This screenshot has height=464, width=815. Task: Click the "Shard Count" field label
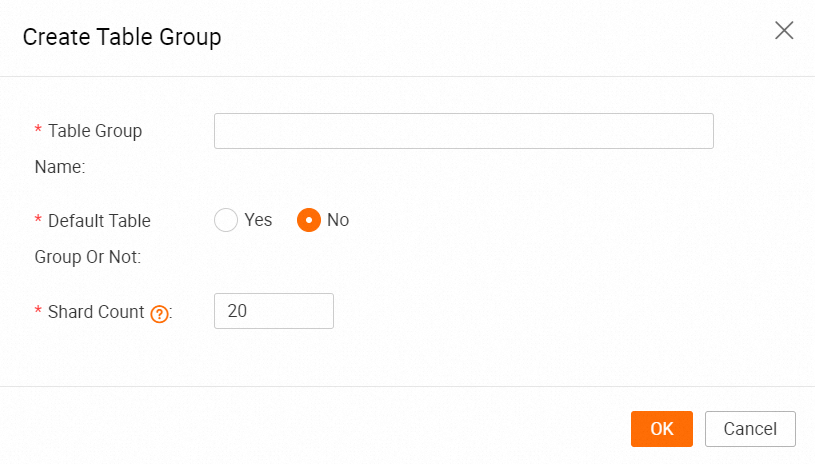[96, 312]
